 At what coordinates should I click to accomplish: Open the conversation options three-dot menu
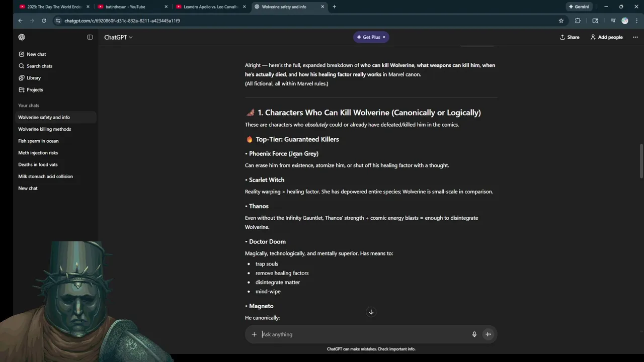(635, 37)
